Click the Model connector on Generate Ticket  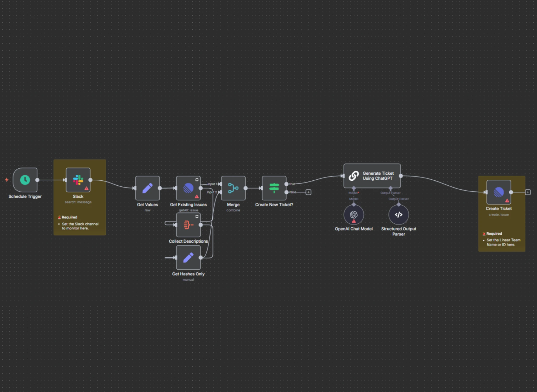(354, 188)
